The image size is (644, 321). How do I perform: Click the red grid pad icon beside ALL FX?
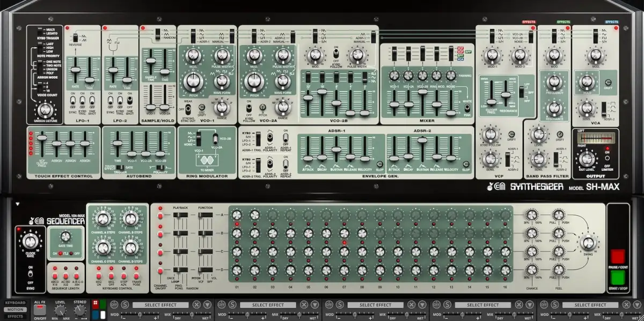coord(95,304)
